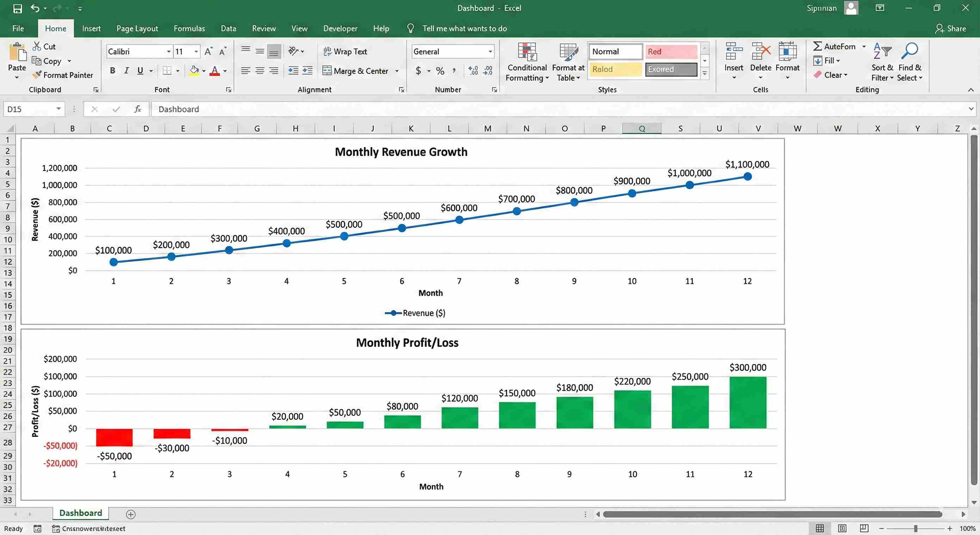The image size is (980, 535).
Task: Apply the Normal cell style
Action: [x=615, y=51]
